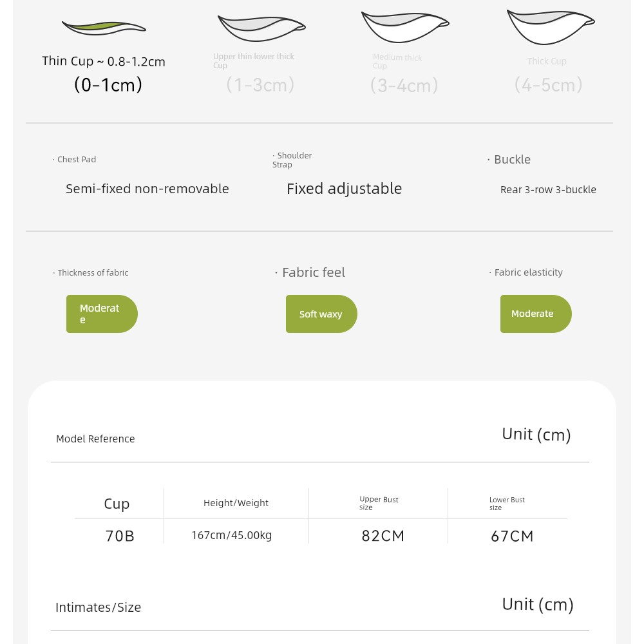Image resolution: width=644 pixels, height=644 pixels.
Task: Click the Model Reference heading
Action: click(95, 439)
